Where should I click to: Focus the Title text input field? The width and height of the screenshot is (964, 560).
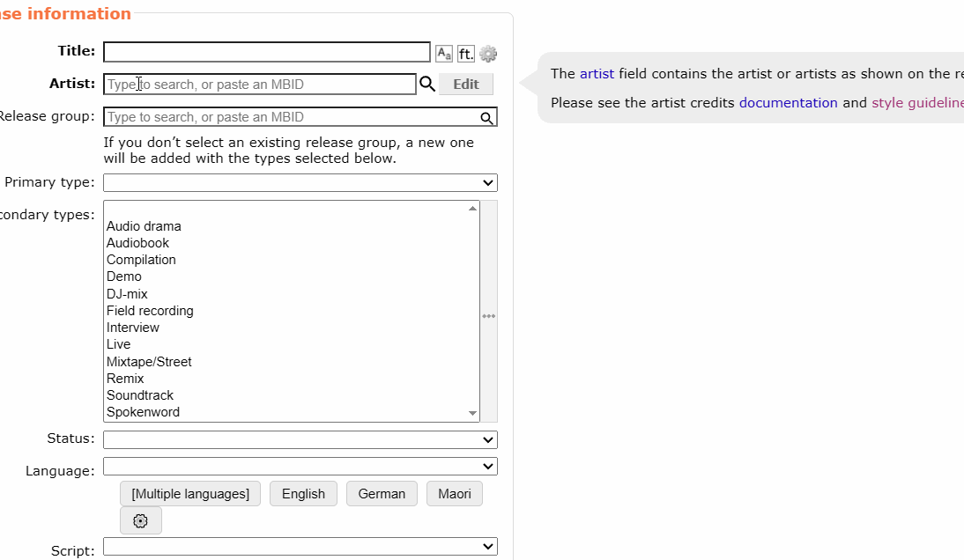click(x=266, y=52)
